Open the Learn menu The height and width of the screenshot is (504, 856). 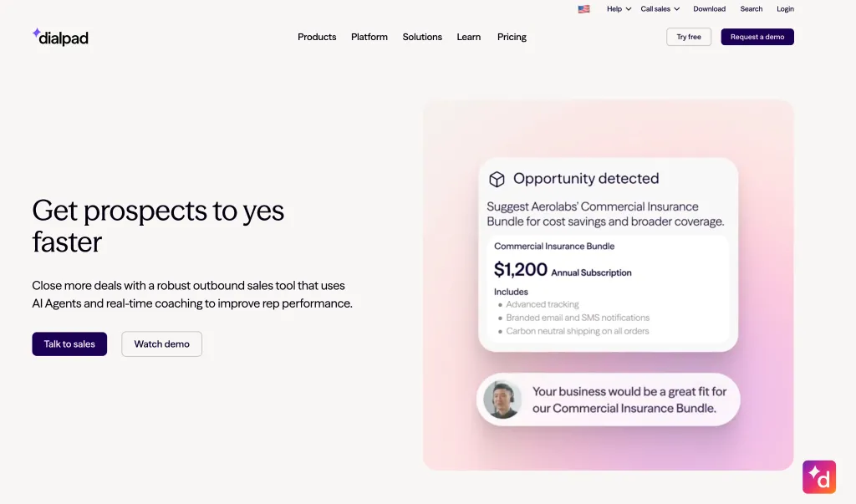tap(468, 37)
